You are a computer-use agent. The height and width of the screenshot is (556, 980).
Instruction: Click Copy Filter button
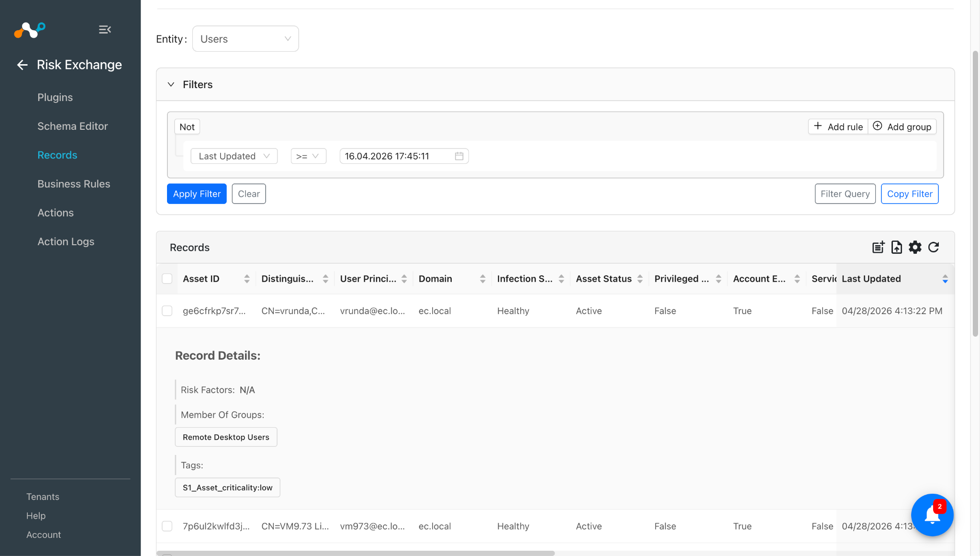(910, 194)
